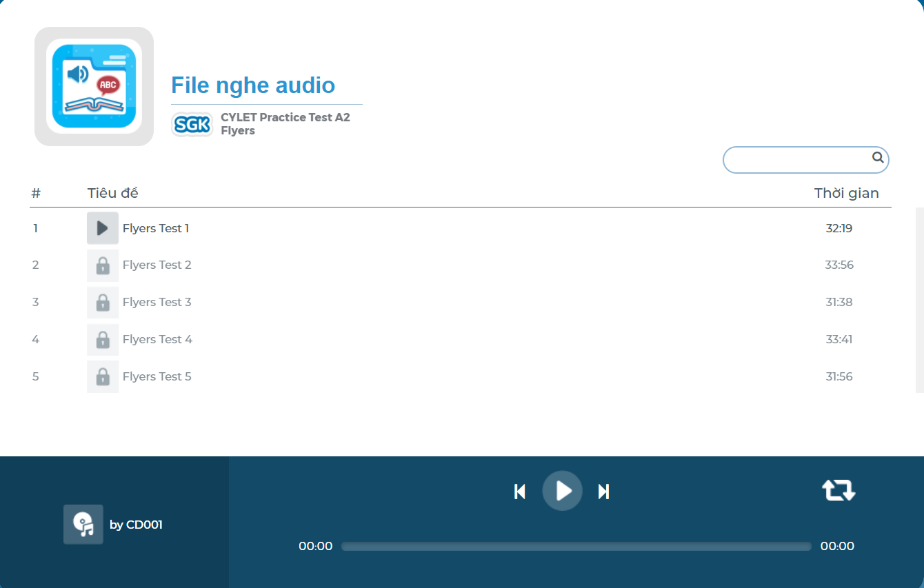Click the SGK publisher logo
The height and width of the screenshot is (588, 924).
tap(192, 124)
